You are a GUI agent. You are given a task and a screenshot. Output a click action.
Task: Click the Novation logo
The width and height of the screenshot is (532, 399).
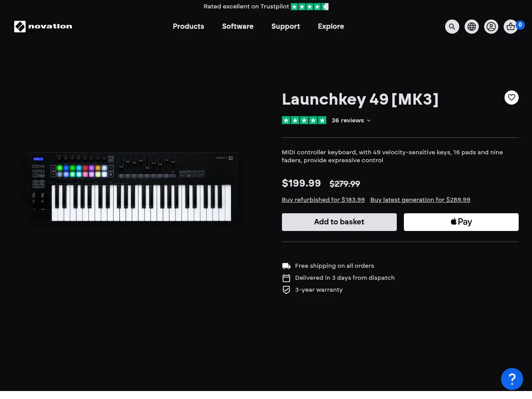[x=43, y=27]
